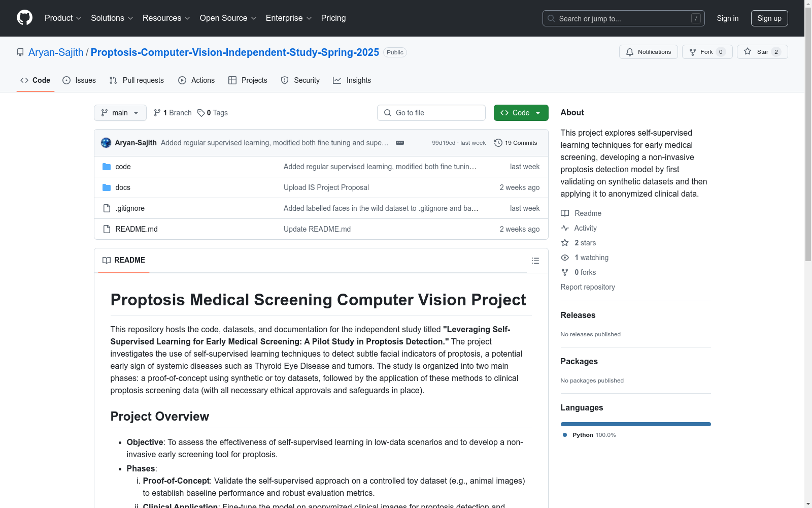
Task: Open the green Code clone dropdown
Action: [521, 113]
